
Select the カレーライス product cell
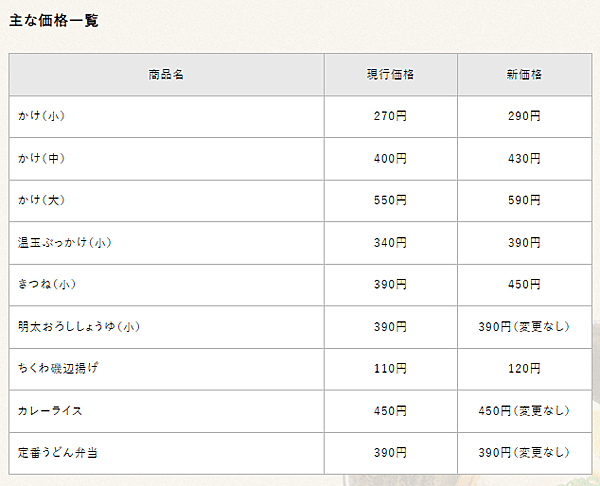pyautogui.click(x=166, y=411)
